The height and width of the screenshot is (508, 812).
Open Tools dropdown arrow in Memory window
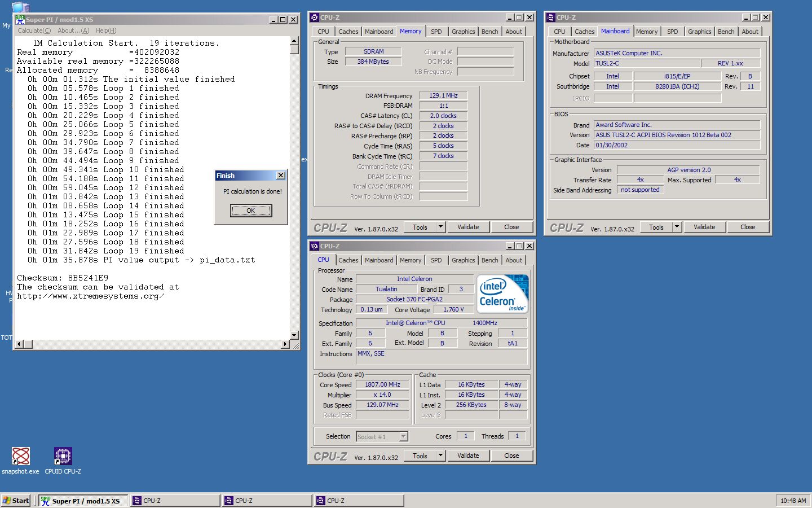[x=441, y=227]
